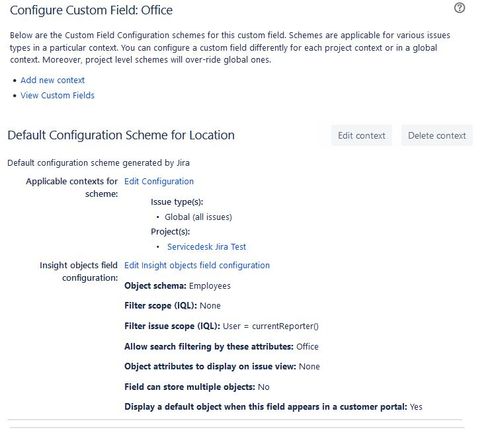Open Edit Insight objects field configuration
Viewport: 482px width, 432px height.
tap(197, 265)
